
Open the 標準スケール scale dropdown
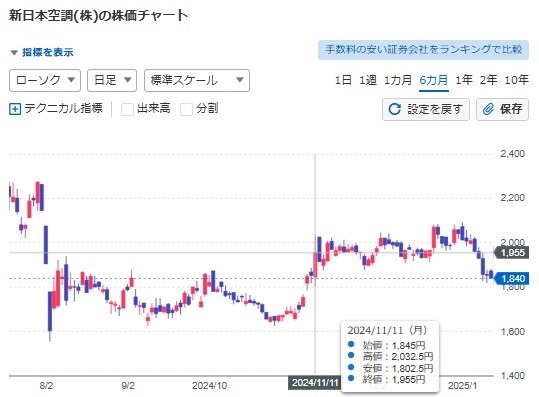coord(197,80)
